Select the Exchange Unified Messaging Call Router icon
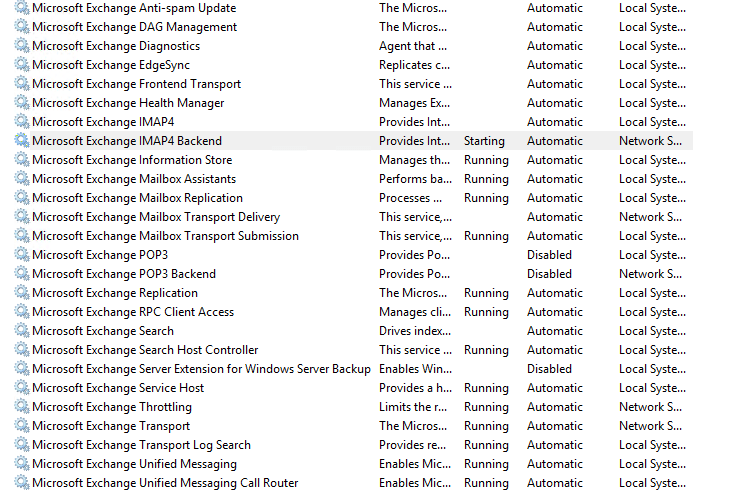The width and height of the screenshot is (747, 492). [22, 483]
